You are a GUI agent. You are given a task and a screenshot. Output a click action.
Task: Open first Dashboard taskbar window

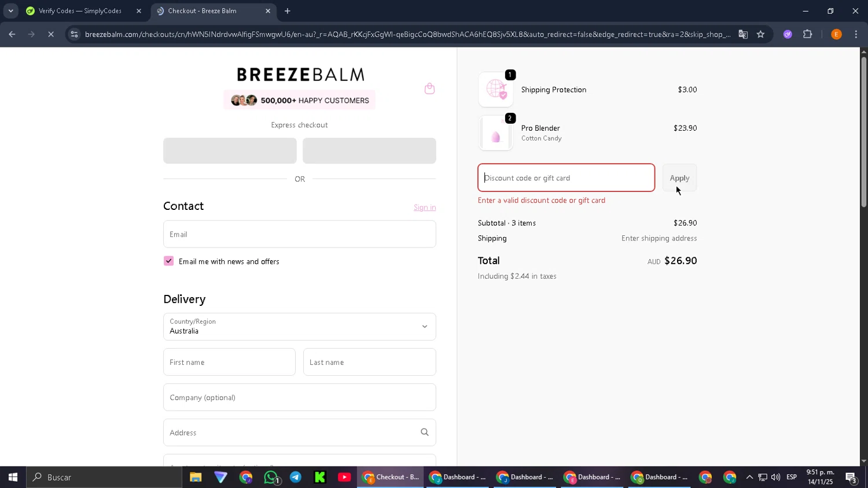(458, 477)
